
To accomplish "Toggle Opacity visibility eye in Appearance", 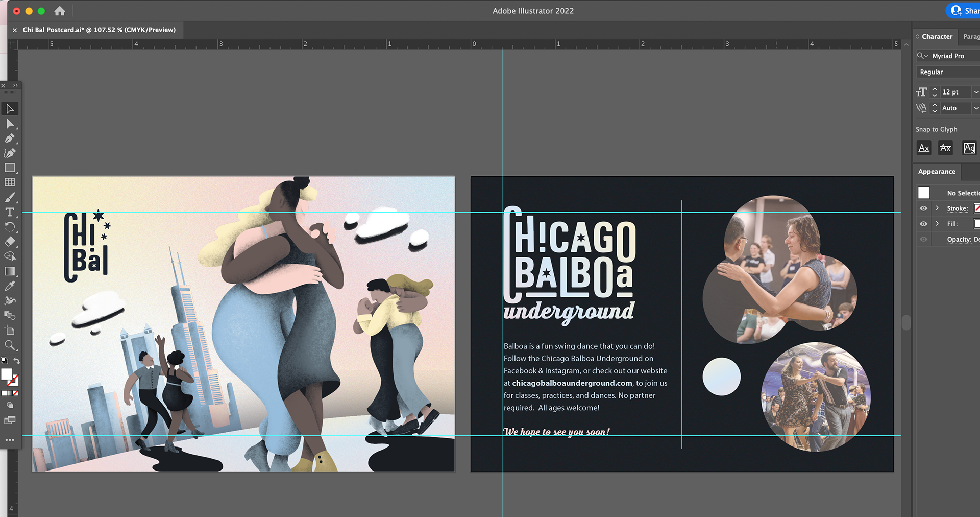I will click(x=923, y=239).
